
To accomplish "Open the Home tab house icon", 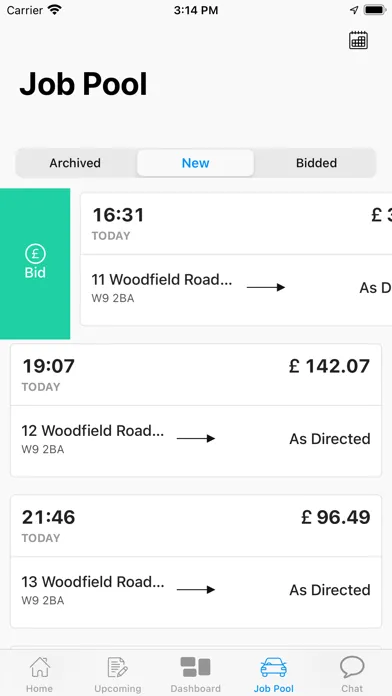I will 40,668.
